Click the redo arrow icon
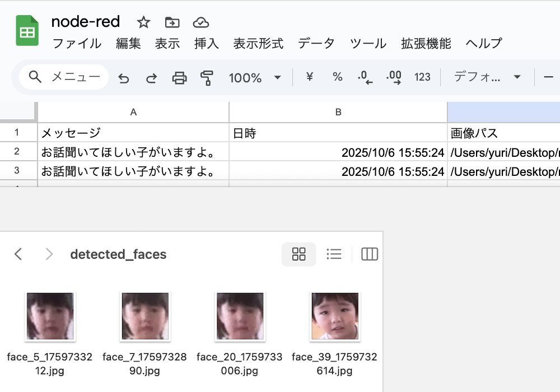 [x=151, y=78]
